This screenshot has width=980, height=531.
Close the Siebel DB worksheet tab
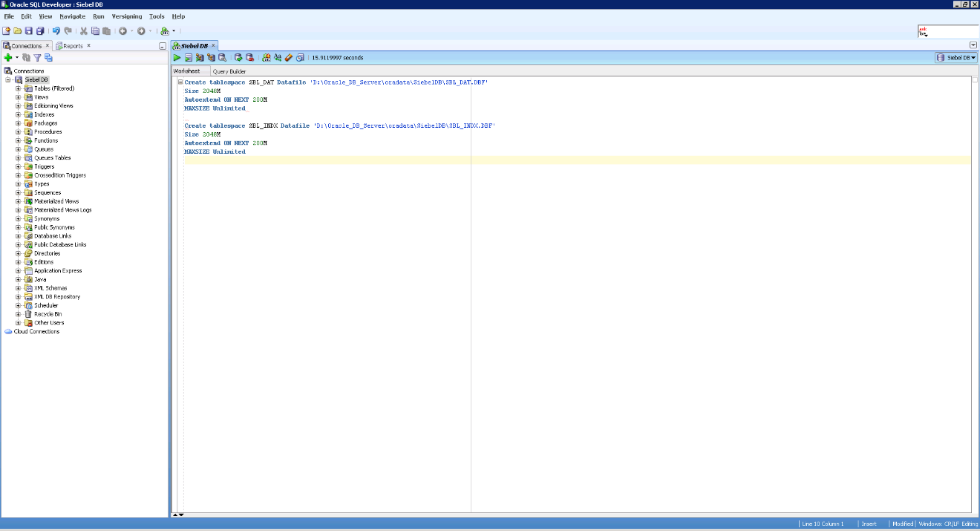tap(213, 45)
